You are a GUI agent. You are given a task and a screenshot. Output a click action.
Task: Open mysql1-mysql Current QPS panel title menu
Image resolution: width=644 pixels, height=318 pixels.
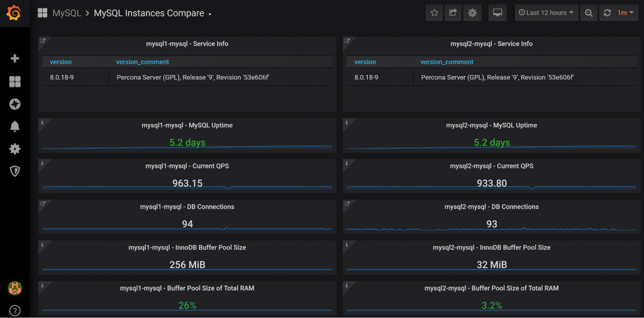187,166
